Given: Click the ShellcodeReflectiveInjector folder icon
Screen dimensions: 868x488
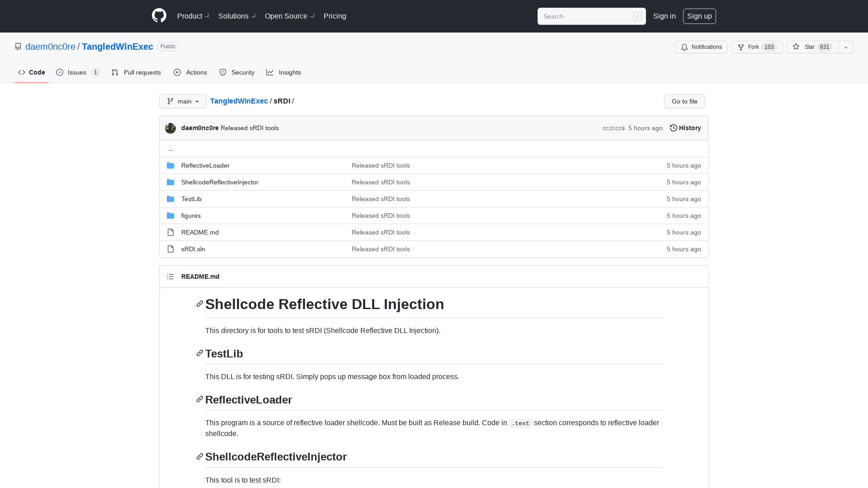Looking at the screenshot, I should pos(170,182).
